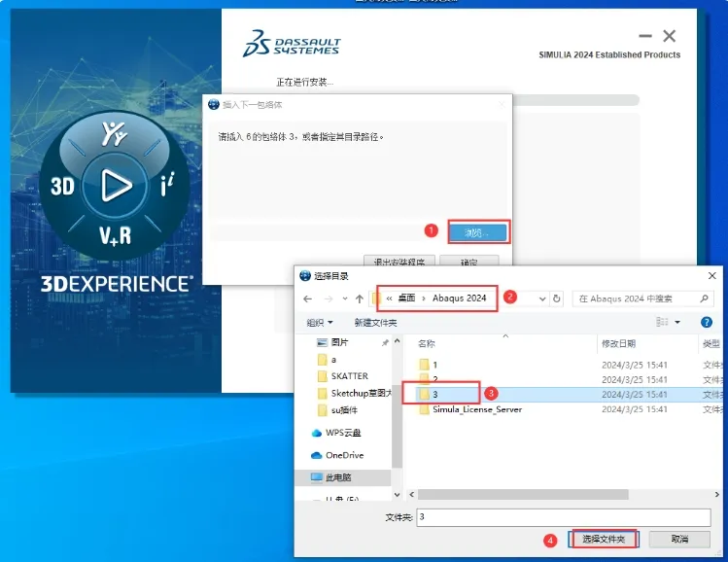Open the view options dropdown arrow
The height and width of the screenshot is (562, 728).
677,322
